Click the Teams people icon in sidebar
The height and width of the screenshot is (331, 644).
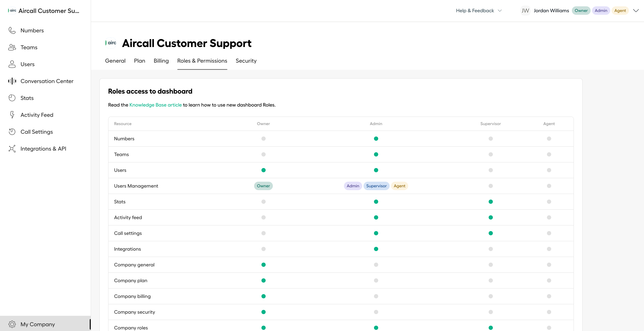[x=12, y=47]
